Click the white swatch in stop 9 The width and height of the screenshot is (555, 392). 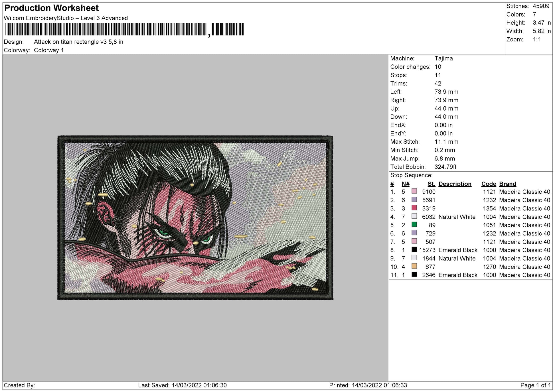point(414,258)
